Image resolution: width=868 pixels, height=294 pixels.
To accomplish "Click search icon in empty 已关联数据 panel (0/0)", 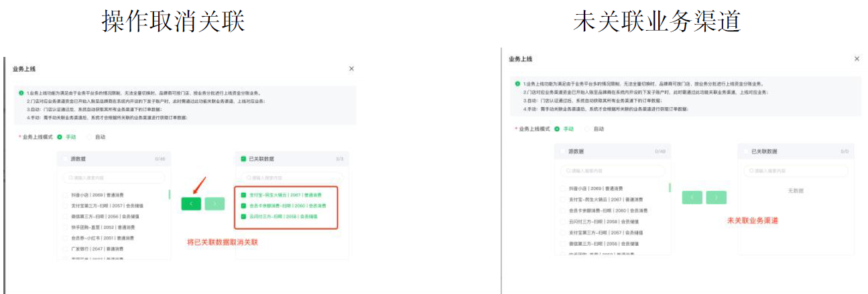I will tap(749, 171).
